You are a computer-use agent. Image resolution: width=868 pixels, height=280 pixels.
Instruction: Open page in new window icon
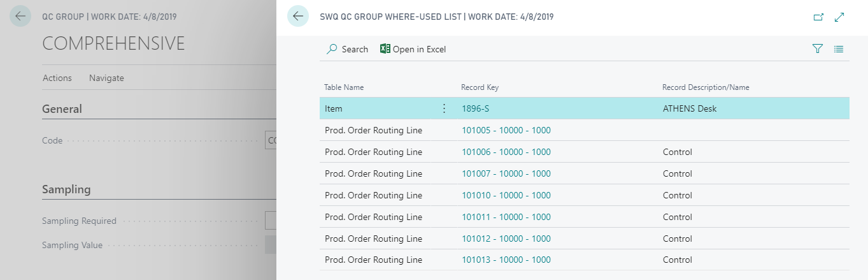[x=819, y=17]
